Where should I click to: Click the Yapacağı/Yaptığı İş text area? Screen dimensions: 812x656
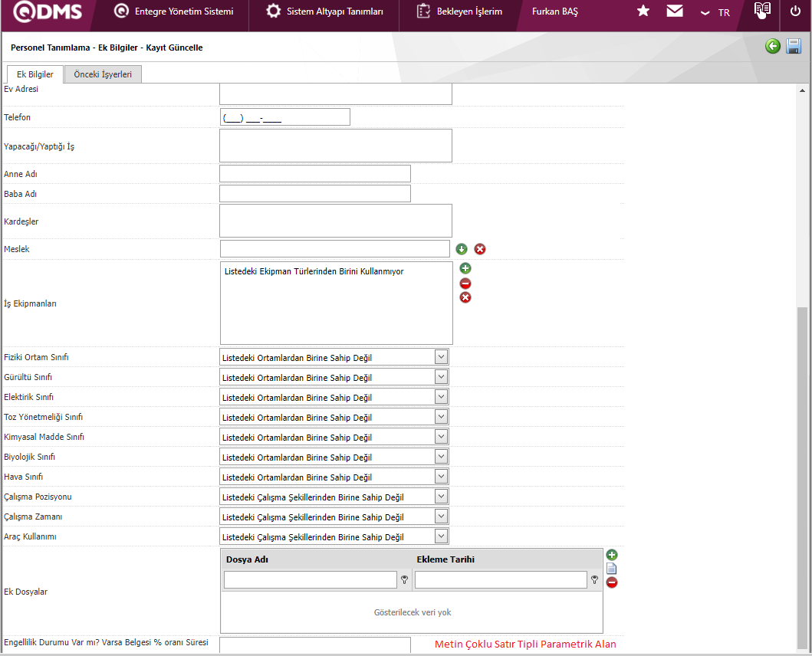click(x=336, y=146)
